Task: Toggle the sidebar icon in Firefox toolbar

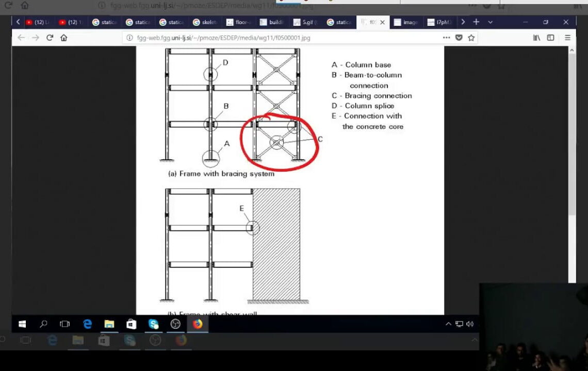Action: (x=551, y=38)
